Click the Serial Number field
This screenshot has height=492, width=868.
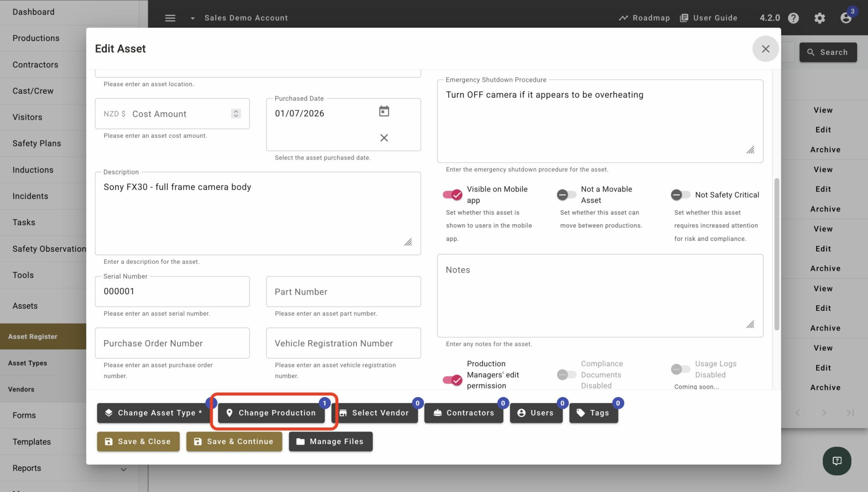(172, 291)
